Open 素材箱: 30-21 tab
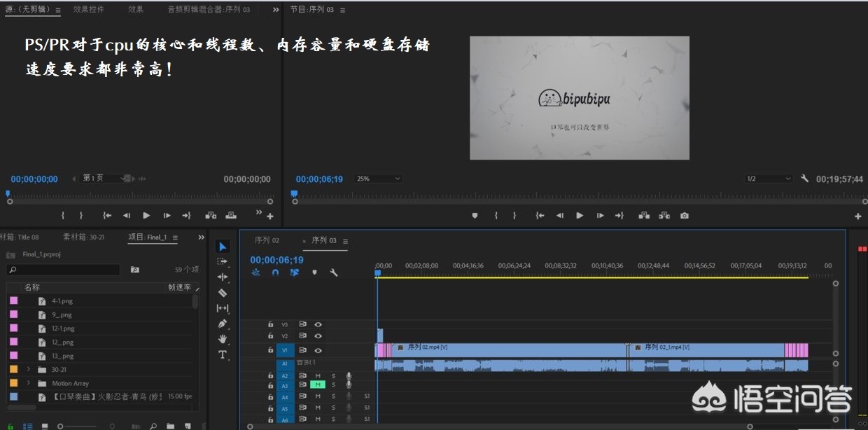The width and height of the screenshot is (868, 430). (83, 237)
